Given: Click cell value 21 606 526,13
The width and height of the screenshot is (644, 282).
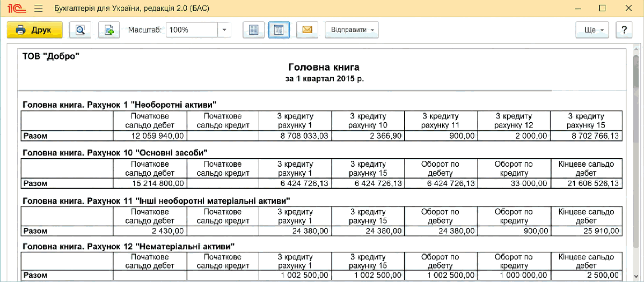Looking at the screenshot, I should [586, 184].
